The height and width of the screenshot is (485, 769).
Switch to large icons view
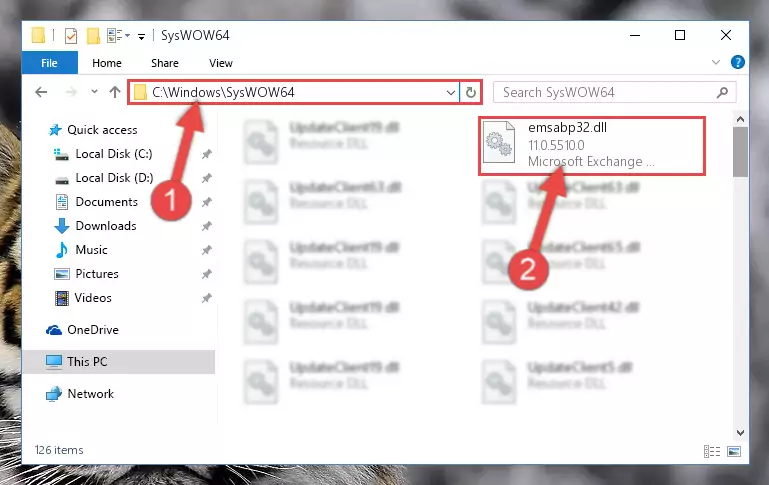(x=734, y=451)
